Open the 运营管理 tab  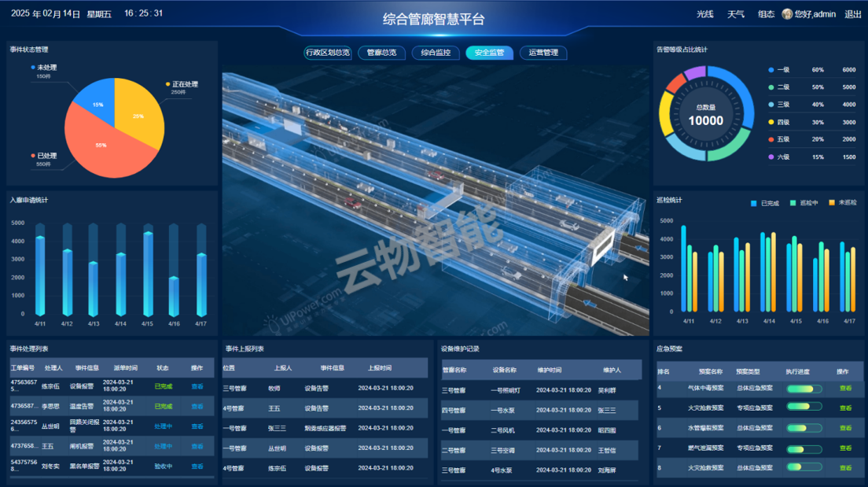coord(543,53)
